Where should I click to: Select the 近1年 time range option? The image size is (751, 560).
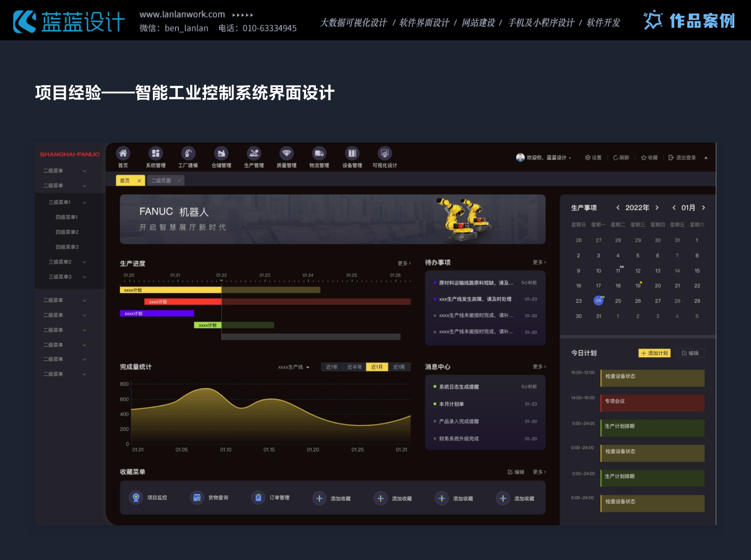(332, 367)
